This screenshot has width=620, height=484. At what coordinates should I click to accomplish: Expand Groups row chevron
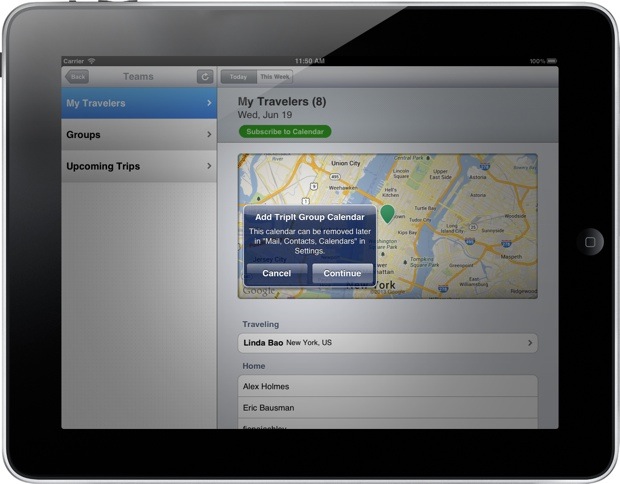click(209, 135)
